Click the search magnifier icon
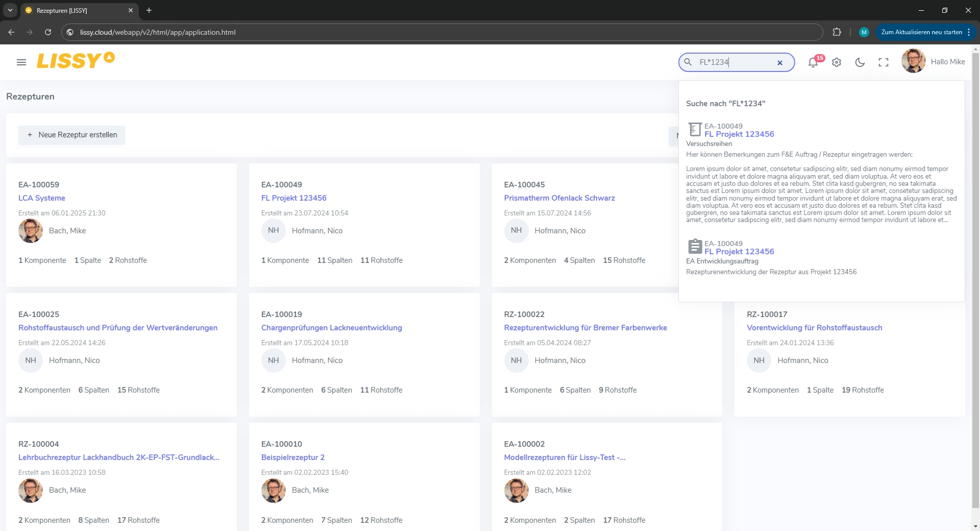 pos(688,62)
